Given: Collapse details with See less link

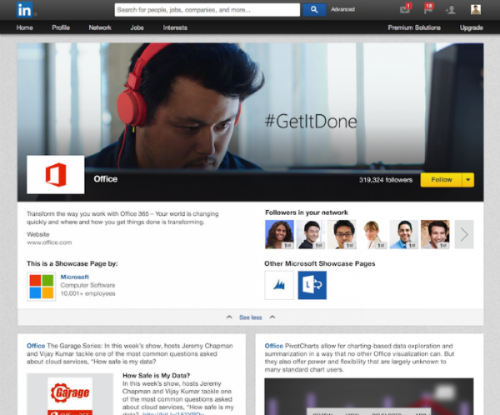Looking at the screenshot, I should coord(251,317).
